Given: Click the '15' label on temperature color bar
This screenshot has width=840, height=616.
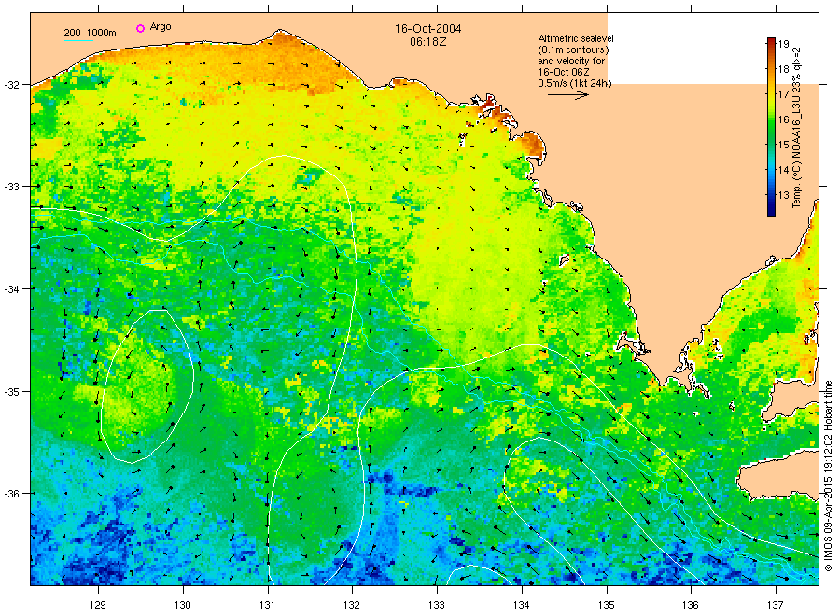Looking at the screenshot, I should pyautogui.click(x=784, y=145).
